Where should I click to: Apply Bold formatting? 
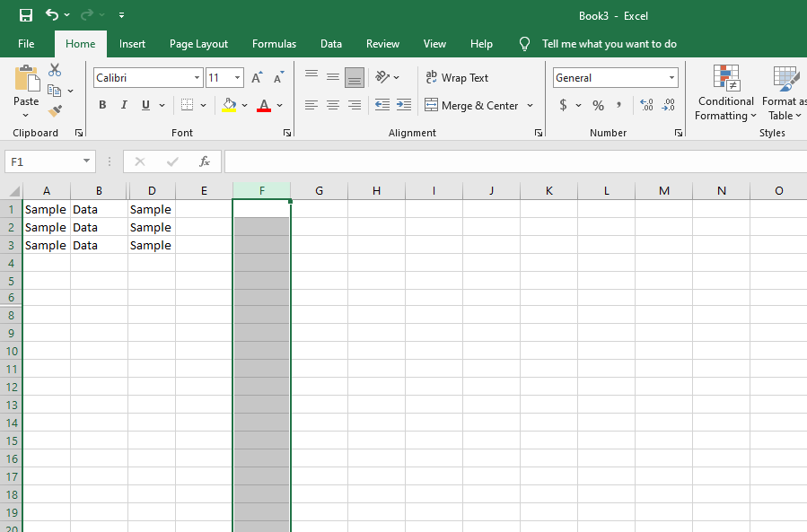(x=101, y=105)
